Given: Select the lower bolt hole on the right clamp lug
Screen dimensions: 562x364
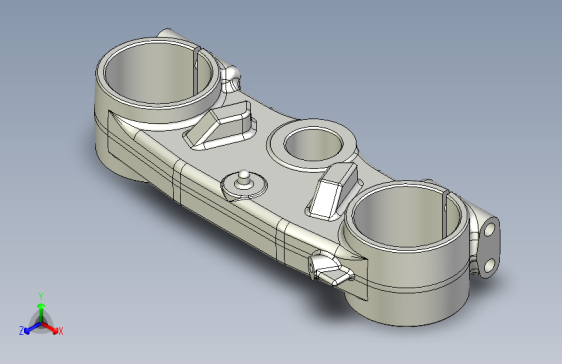Looking at the screenshot, I should point(489,266).
